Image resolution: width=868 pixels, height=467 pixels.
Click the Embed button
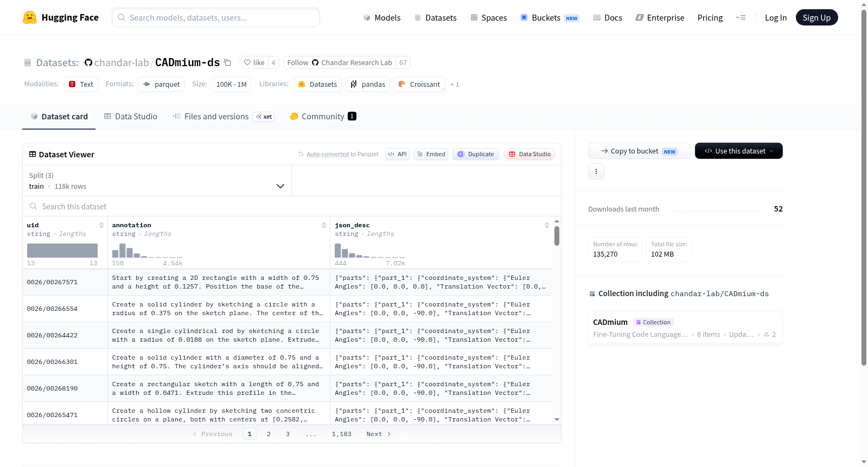(x=431, y=154)
